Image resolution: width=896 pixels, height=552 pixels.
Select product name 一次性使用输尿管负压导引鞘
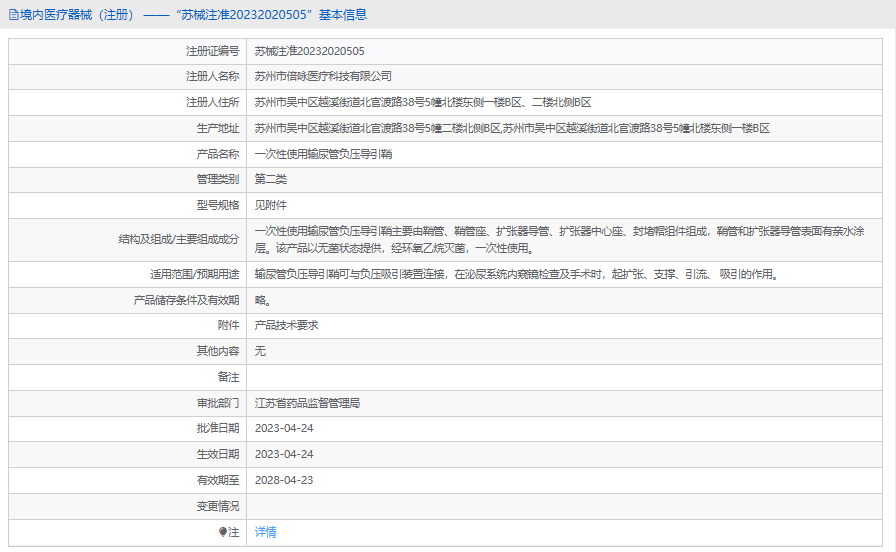[x=323, y=154]
